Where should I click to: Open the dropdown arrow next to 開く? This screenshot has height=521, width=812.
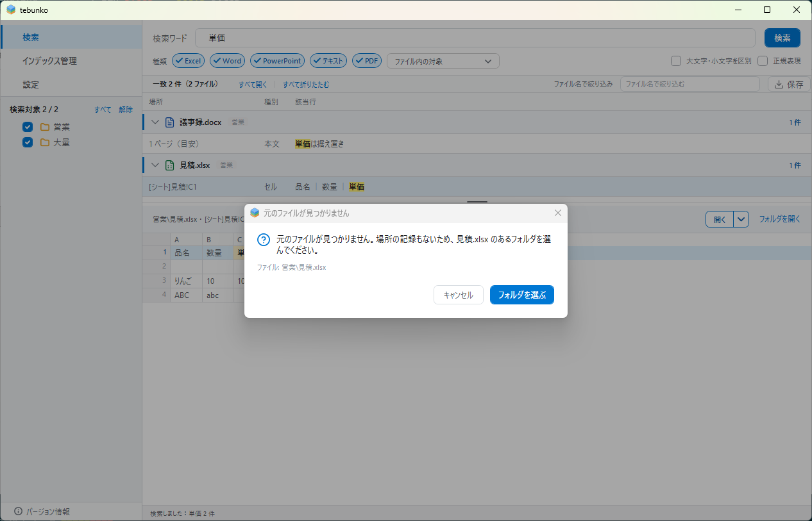(x=741, y=219)
